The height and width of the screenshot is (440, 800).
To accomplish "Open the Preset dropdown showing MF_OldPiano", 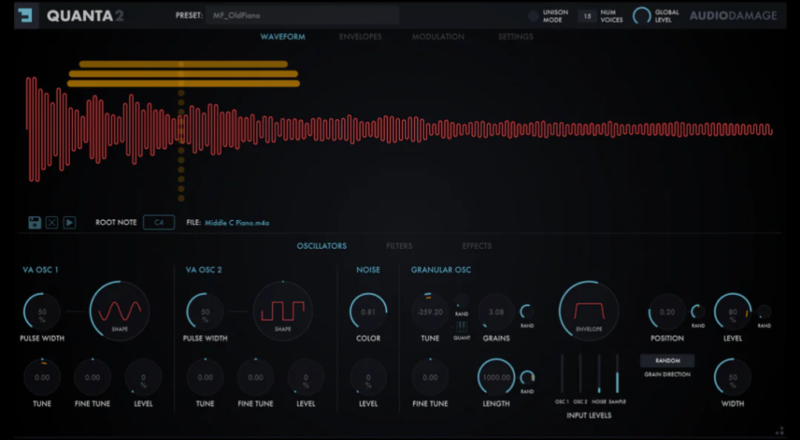I will (302, 16).
